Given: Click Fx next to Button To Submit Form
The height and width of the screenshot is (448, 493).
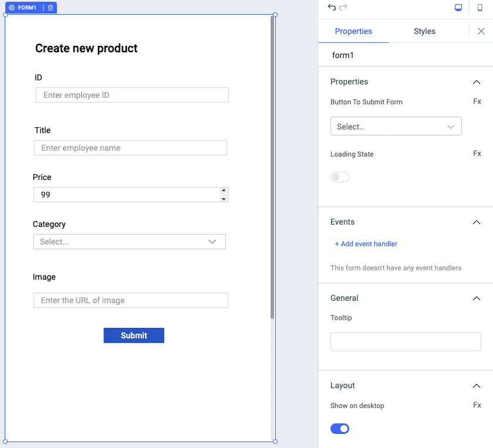Looking at the screenshot, I should coord(477,101).
